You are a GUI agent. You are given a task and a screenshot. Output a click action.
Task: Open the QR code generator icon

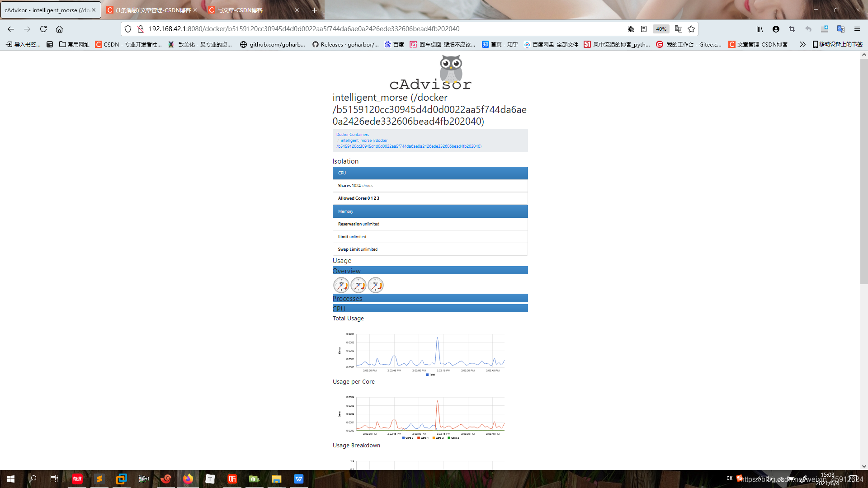click(x=631, y=29)
